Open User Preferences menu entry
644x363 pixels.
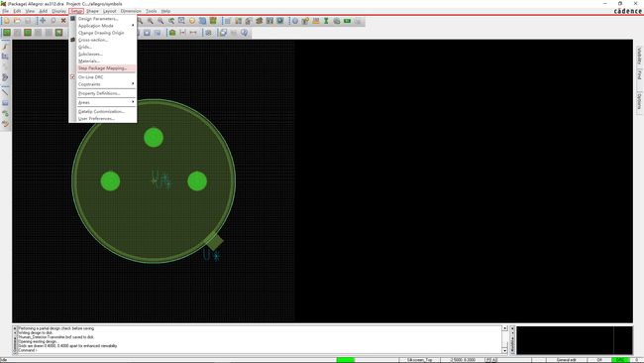point(96,118)
